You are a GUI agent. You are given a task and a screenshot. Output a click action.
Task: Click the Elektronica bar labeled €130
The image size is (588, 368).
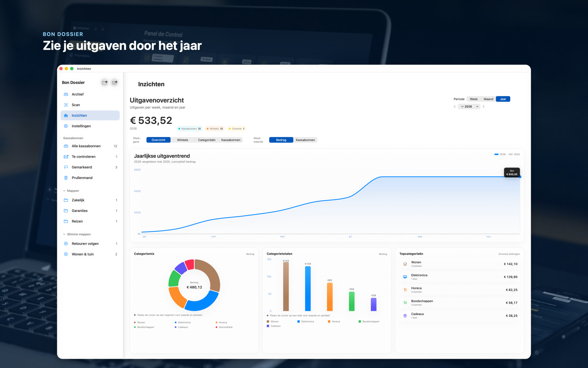pos(308,289)
